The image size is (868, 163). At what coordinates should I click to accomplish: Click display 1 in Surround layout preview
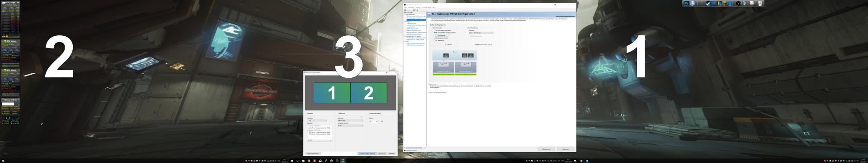[x=332, y=92]
